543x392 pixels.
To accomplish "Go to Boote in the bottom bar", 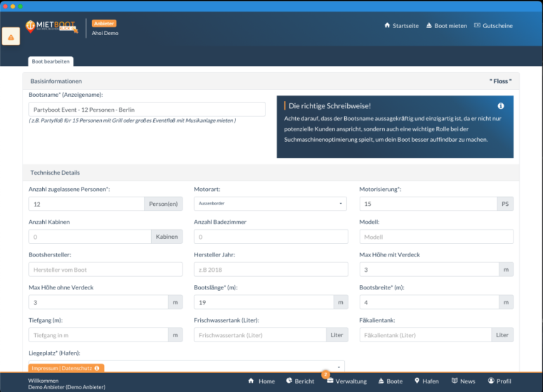I will [x=390, y=381].
